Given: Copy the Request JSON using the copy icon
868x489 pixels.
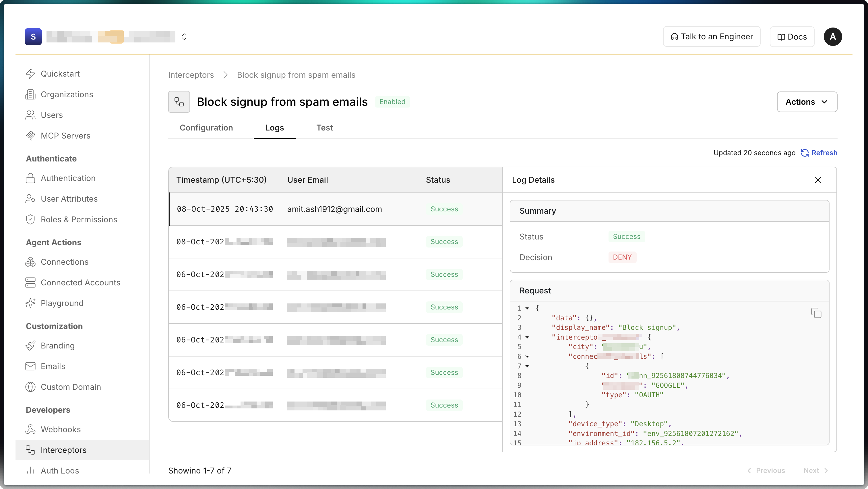Looking at the screenshot, I should point(816,313).
